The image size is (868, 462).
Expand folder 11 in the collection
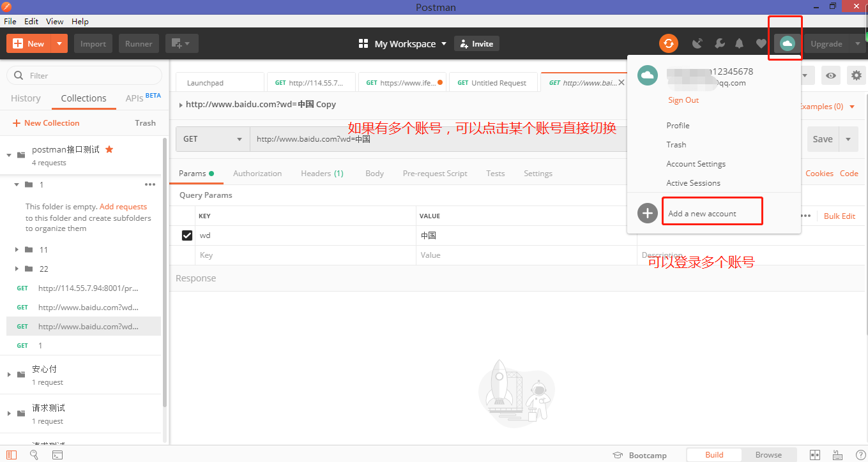pos(17,250)
